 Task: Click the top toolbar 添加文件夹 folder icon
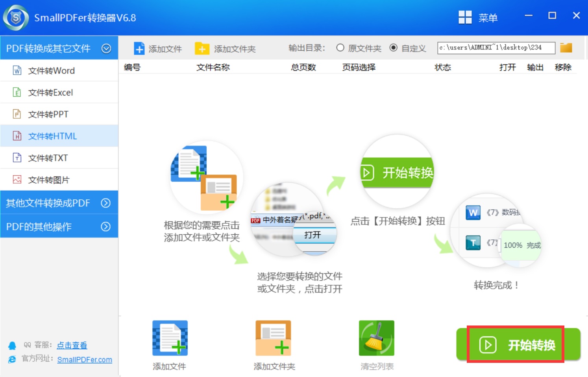click(202, 48)
